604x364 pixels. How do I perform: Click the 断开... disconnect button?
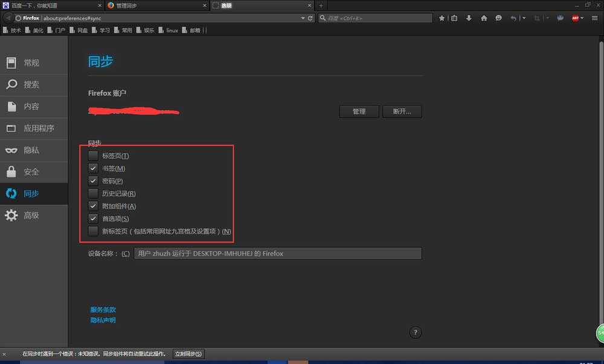(x=402, y=111)
